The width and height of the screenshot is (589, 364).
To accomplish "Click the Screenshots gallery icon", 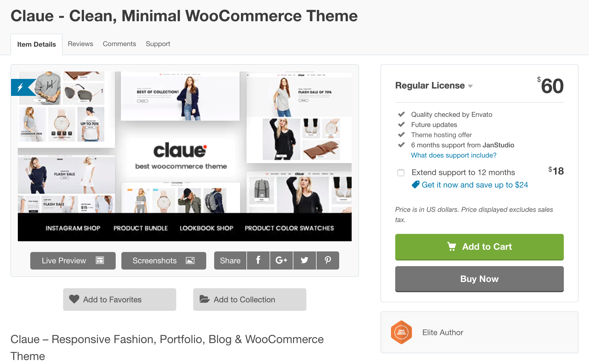I will (190, 260).
